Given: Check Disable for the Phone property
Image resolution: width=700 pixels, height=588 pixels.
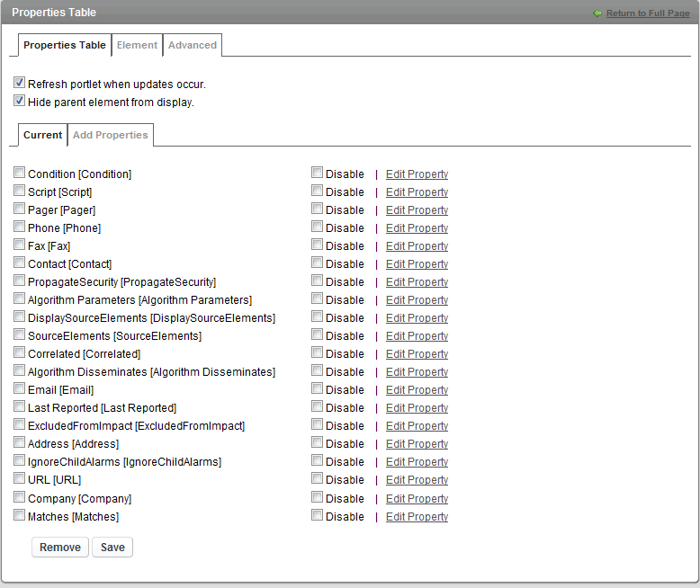Looking at the screenshot, I should (x=317, y=227).
